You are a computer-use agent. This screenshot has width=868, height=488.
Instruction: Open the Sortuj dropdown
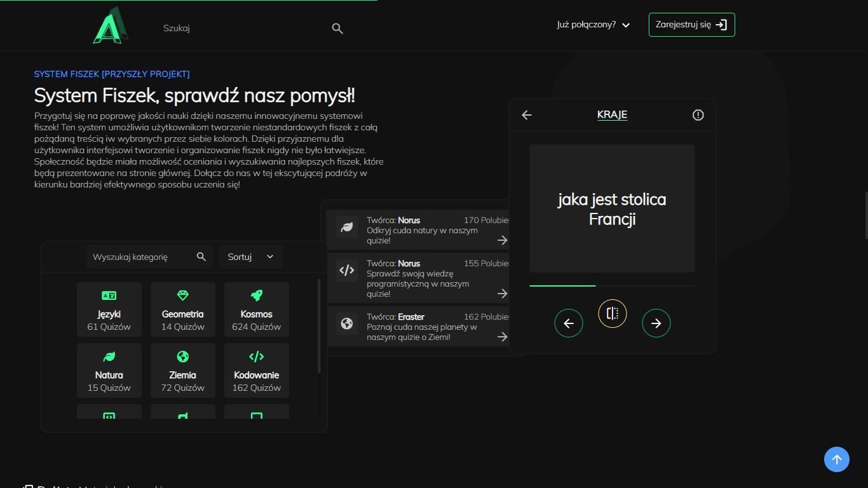click(x=250, y=257)
